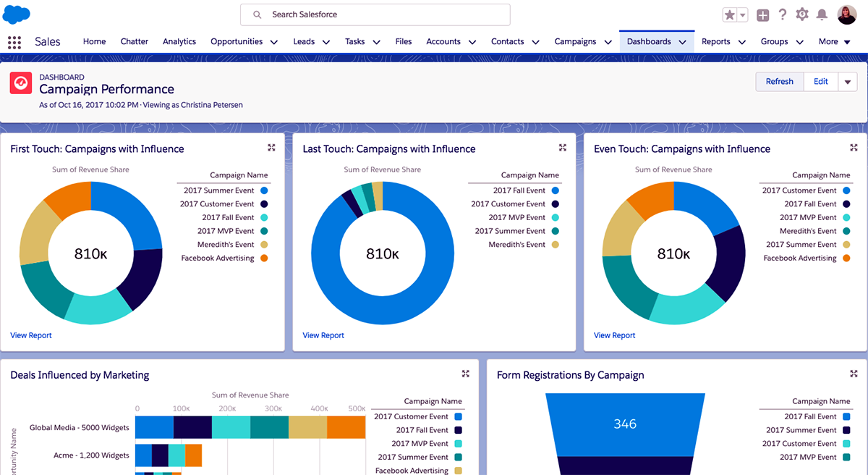This screenshot has height=475, width=868.
Task: Switch to the Chatter tab
Action: pos(134,41)
